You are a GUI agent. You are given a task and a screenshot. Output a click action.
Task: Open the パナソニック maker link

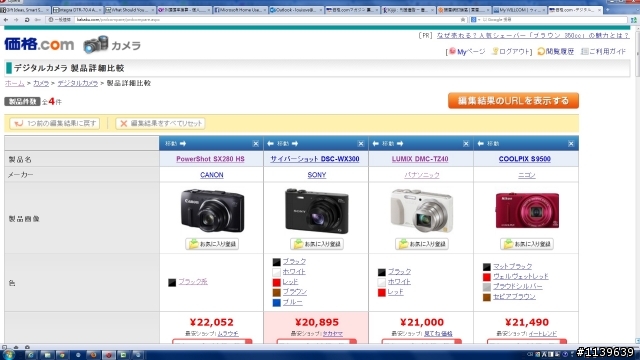coord(422,175)
